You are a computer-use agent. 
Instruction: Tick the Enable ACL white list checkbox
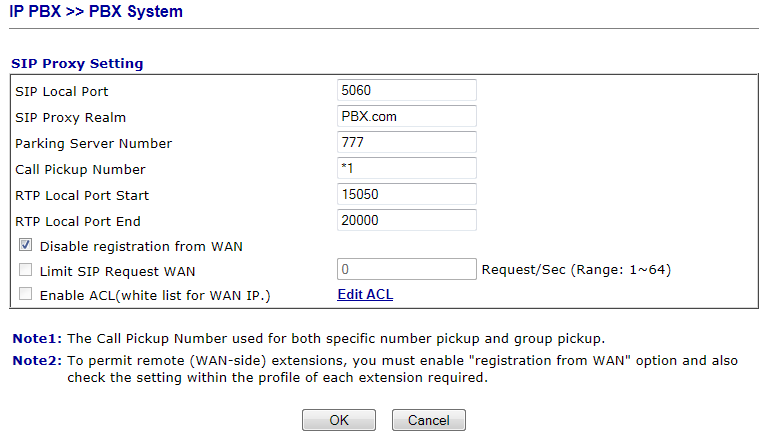point(26,295)
